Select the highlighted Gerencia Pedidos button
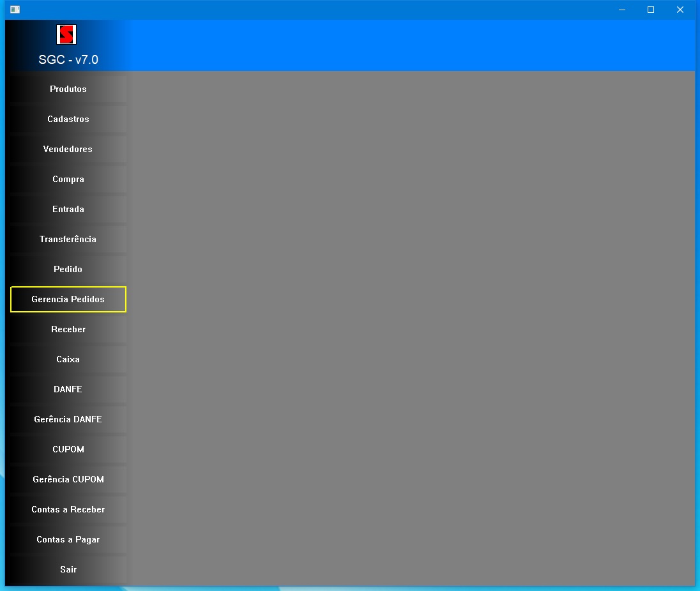The width and height of the screenshot is (700, 591). (x=68, y=299)
